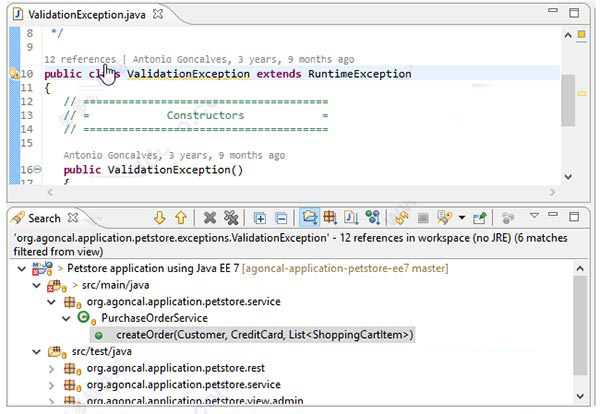Cancel the current search
The width and height of the screenshot is (600, 414).
423,218
